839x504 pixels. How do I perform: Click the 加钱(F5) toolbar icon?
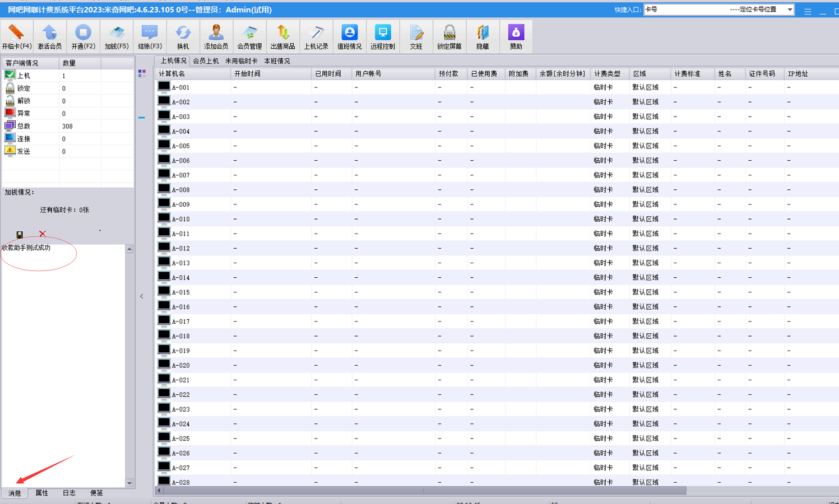[117, 36]
